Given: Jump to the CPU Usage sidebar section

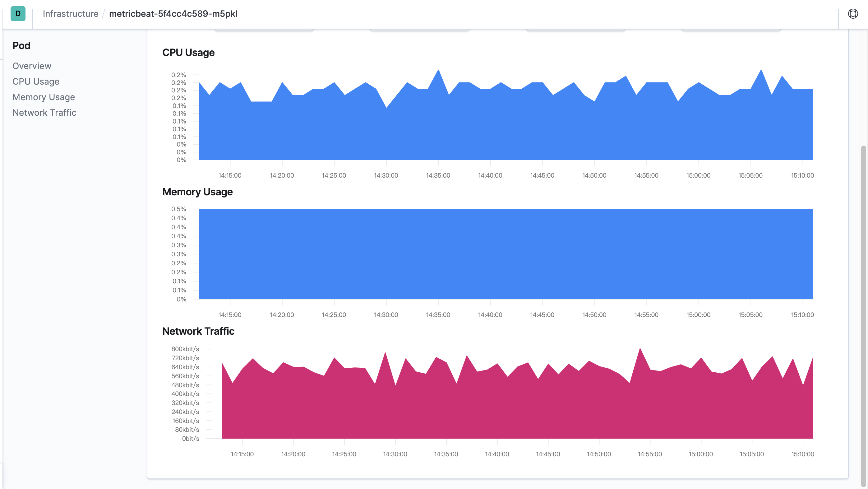Looking at the screenshot, I should click(x=36, y=81).
